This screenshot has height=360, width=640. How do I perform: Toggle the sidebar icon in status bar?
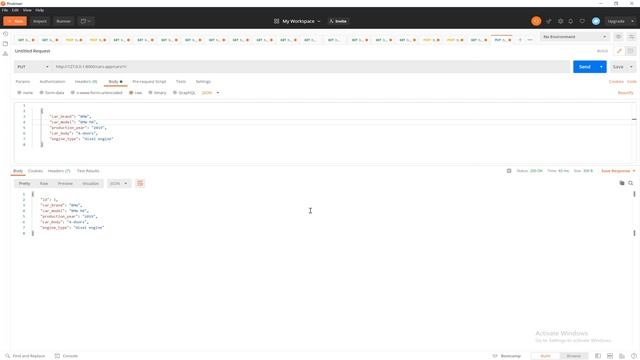coord(598,356)
